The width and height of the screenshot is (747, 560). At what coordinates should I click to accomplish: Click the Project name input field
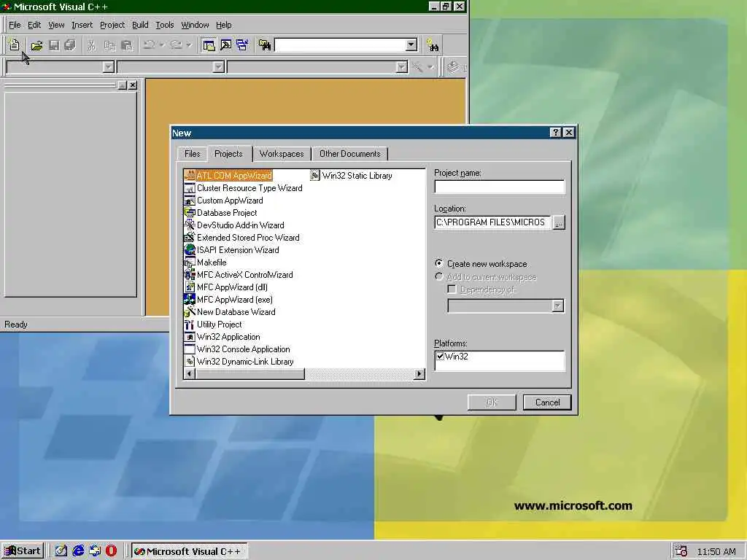pyautogui.click(x=499, y=187)
